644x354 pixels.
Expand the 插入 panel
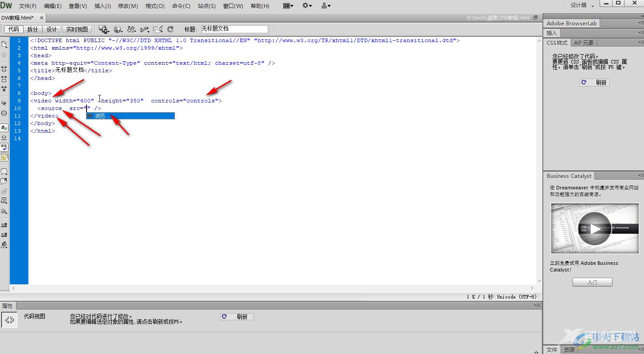(552, 33)
